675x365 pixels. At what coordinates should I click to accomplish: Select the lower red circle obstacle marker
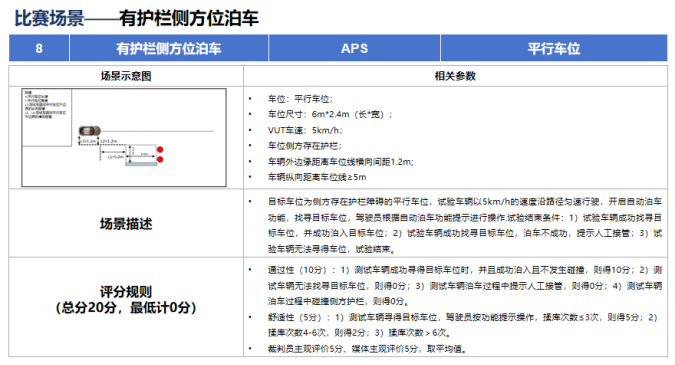pos(160,160)
